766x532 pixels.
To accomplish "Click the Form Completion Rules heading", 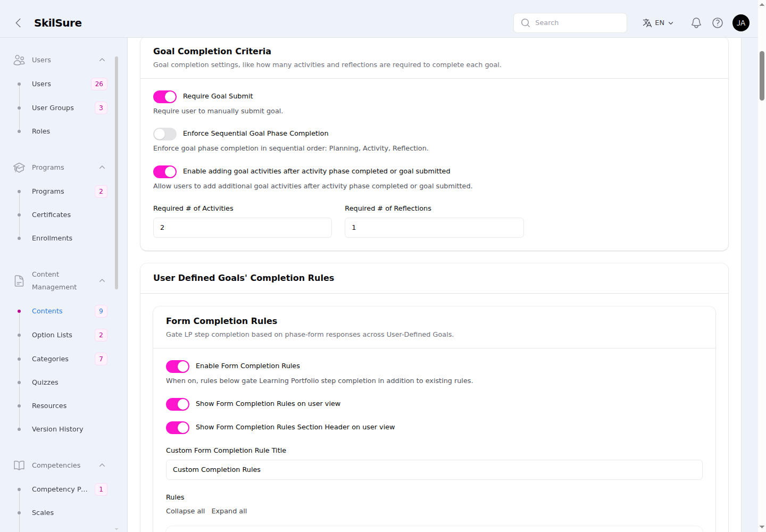I will coord(221,321).
